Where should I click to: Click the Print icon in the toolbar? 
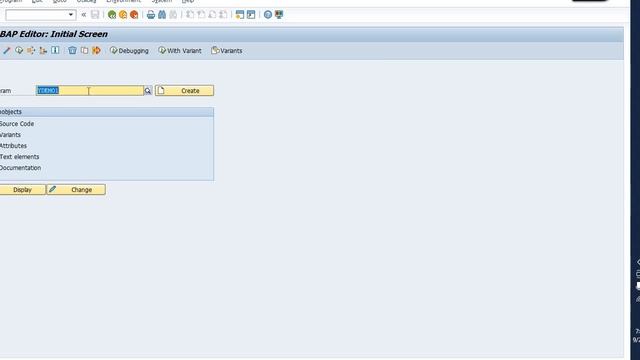point(151,15)
